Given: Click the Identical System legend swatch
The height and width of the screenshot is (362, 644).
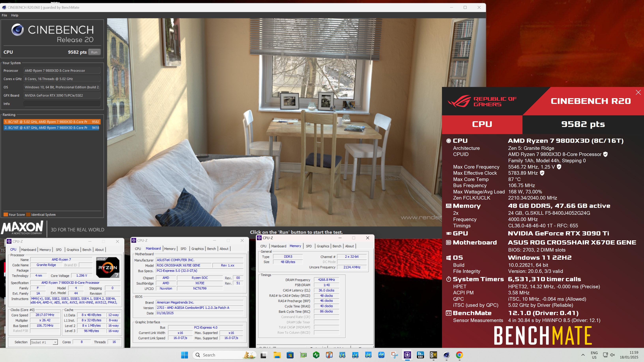Looking at the screenshot, I should (28, 215).
